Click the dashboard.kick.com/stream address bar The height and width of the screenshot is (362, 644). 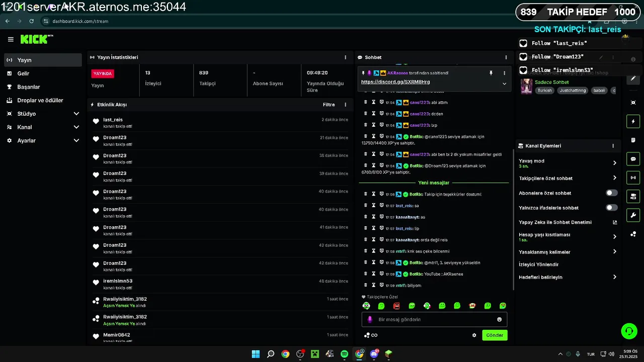[80, 21]
